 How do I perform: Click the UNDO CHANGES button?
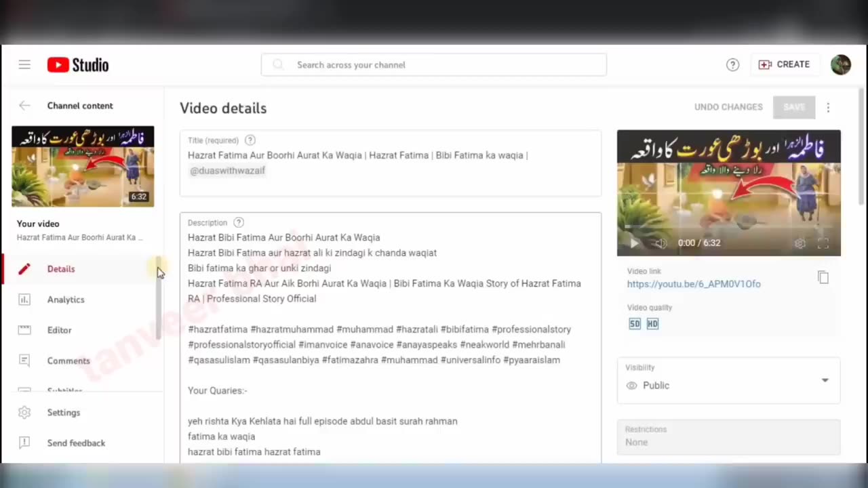click(728, 107)
